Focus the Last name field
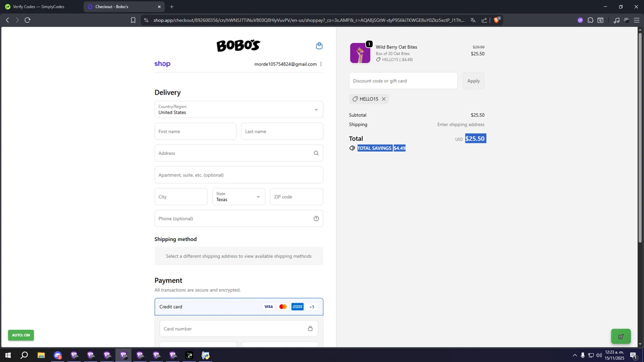The height and width of the screenshot is (362, 644). click(282, 131)
